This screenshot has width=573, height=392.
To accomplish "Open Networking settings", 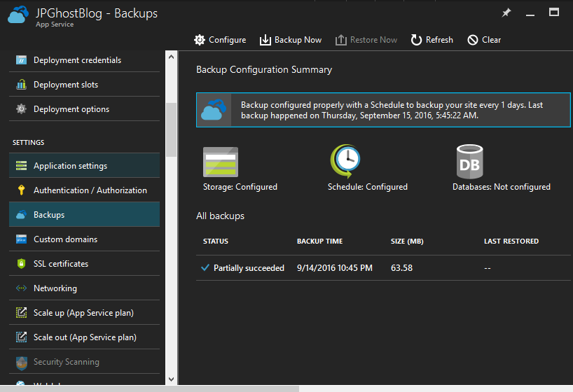I will (x=85, y=288).
